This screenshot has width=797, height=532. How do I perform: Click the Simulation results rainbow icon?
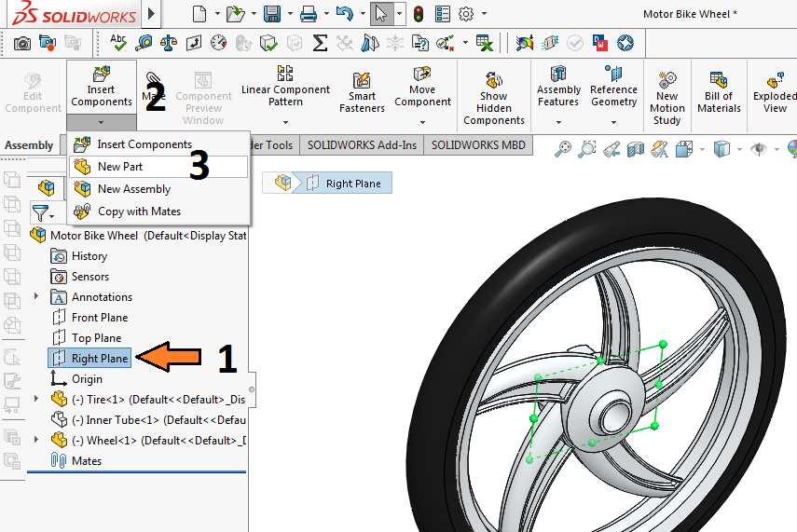525,43
